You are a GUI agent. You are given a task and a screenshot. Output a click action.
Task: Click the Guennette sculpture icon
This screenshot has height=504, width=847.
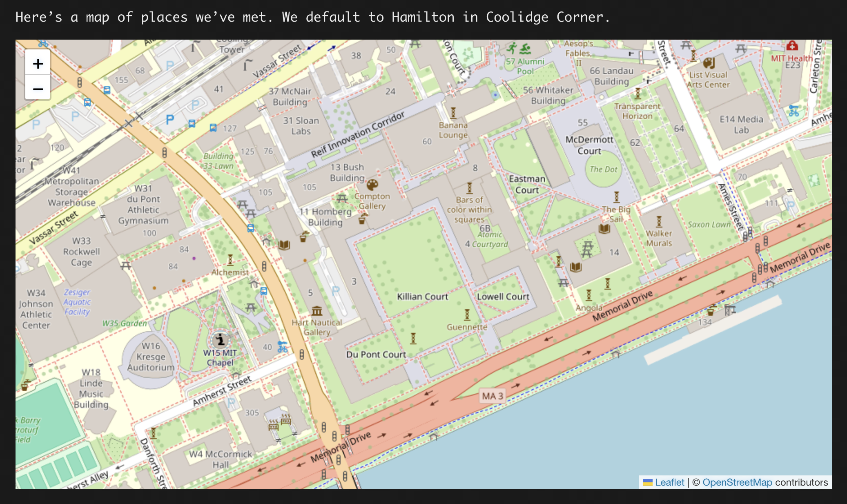coord(467,315)
